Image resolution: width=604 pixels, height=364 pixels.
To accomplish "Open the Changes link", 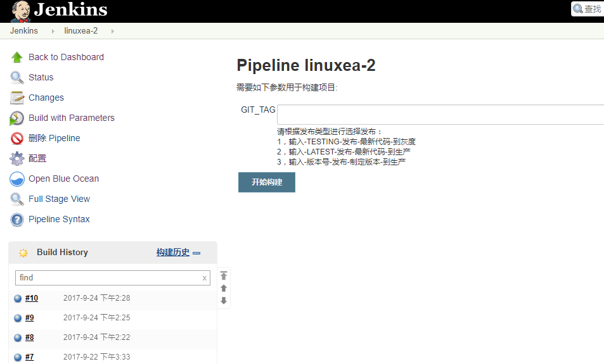I will (x=46, y=97).
